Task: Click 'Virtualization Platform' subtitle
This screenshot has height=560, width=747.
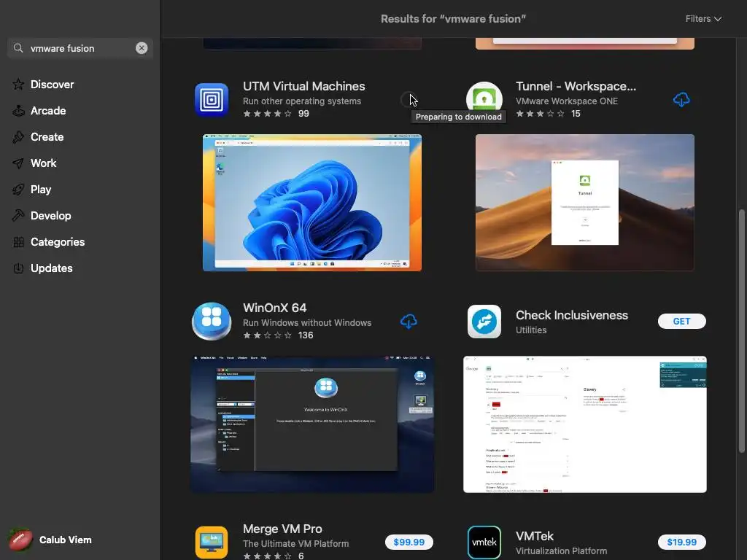Action: tap(561, 551)
